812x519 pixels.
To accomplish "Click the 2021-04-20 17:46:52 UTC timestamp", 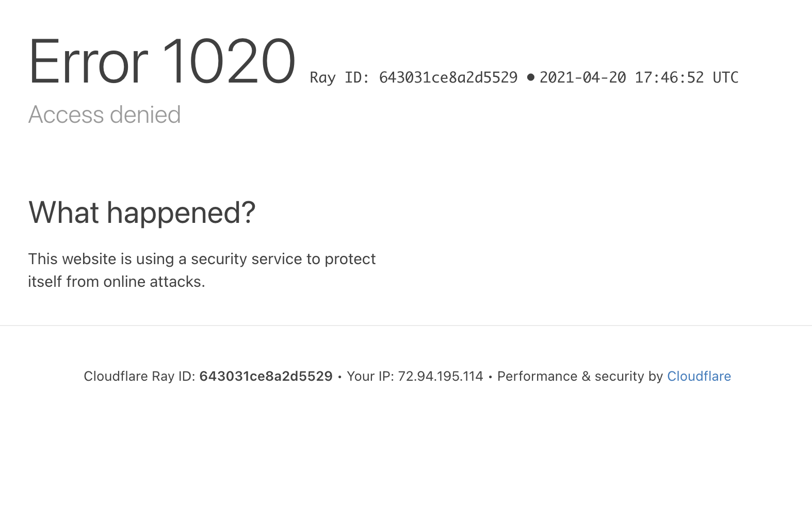I will 639,78.
